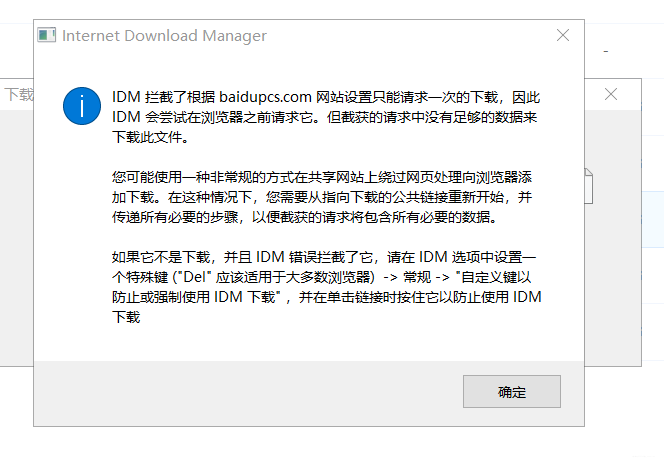The image size is (664, 467).
Task: Click the partially hidden document file icon
Action: click(589, 186)
